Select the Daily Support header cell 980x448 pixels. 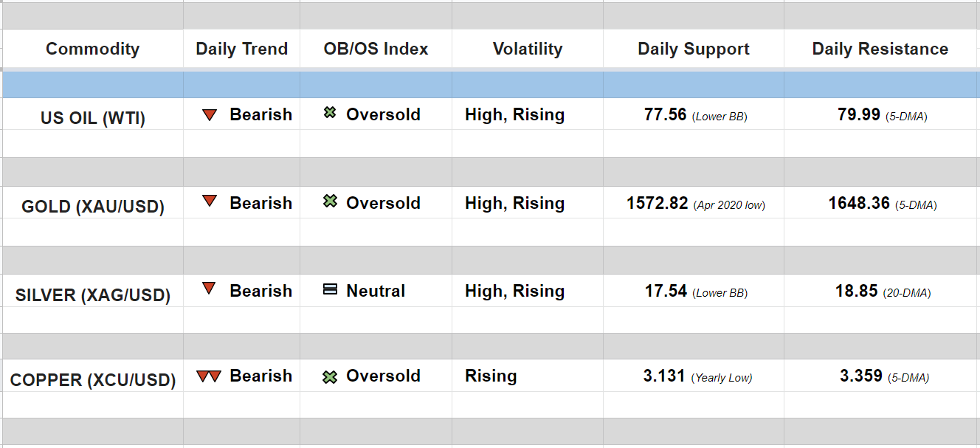point(693,49)
